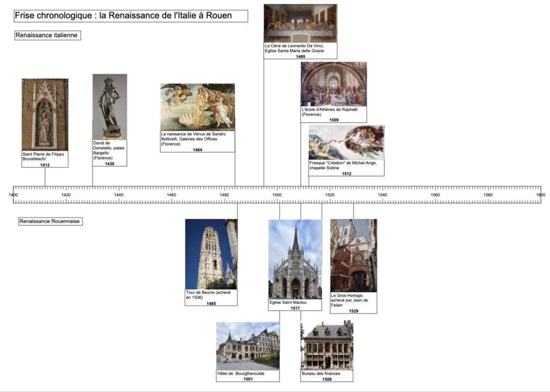Click the 1460 mark on the timeline axis

[x=171, y=195]
